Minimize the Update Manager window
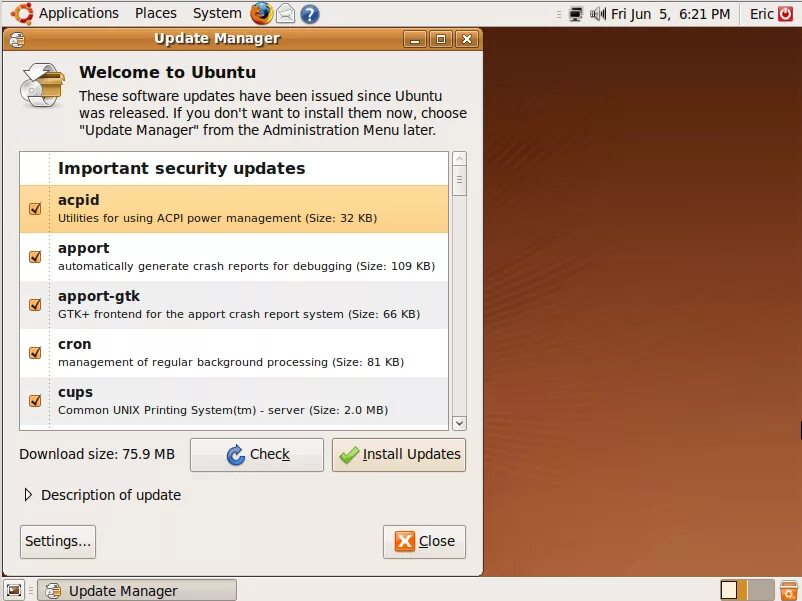This screenshot has height=601, width=802. 415,39
